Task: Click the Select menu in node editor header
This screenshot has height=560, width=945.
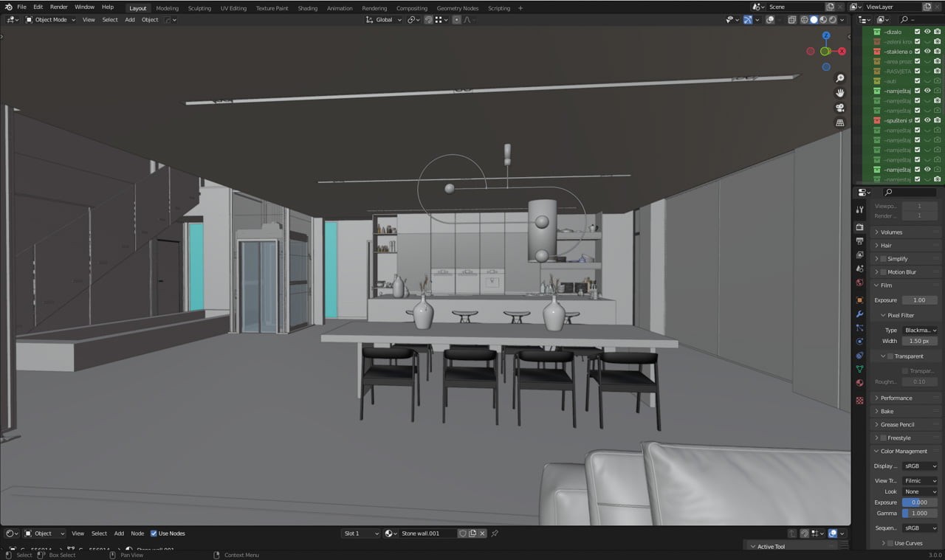Action: coord(99,533)
